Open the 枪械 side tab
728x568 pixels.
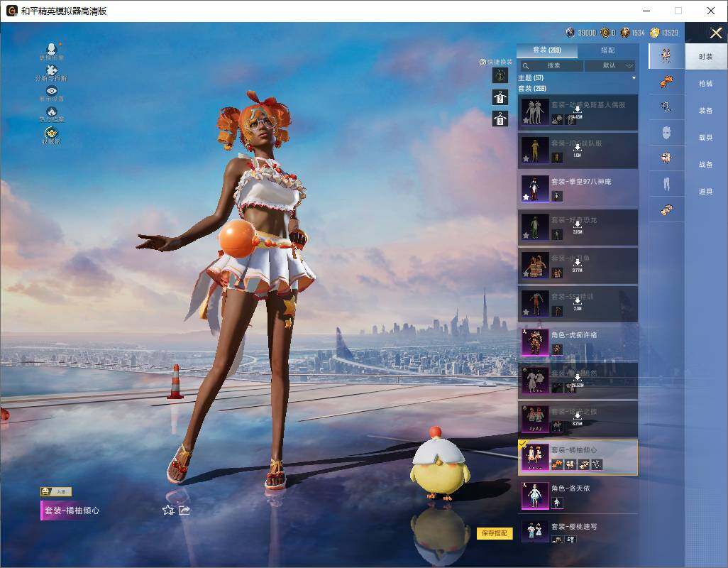[706, 84]
